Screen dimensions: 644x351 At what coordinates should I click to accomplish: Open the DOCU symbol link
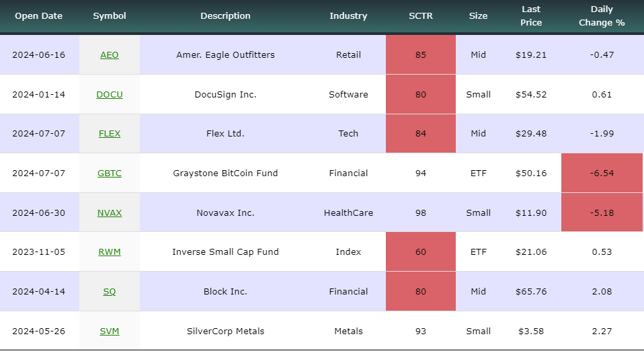click(110, 94)
